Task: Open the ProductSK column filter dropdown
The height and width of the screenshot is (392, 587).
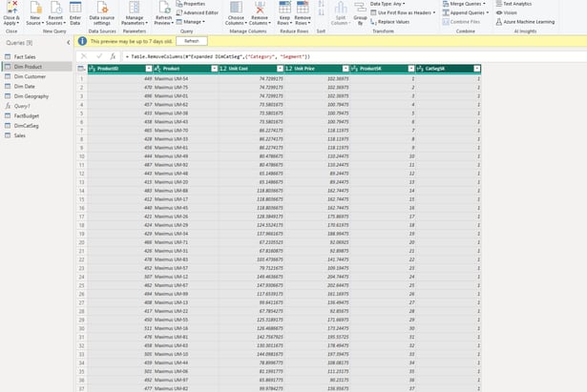Action: (x=411, y=69)
